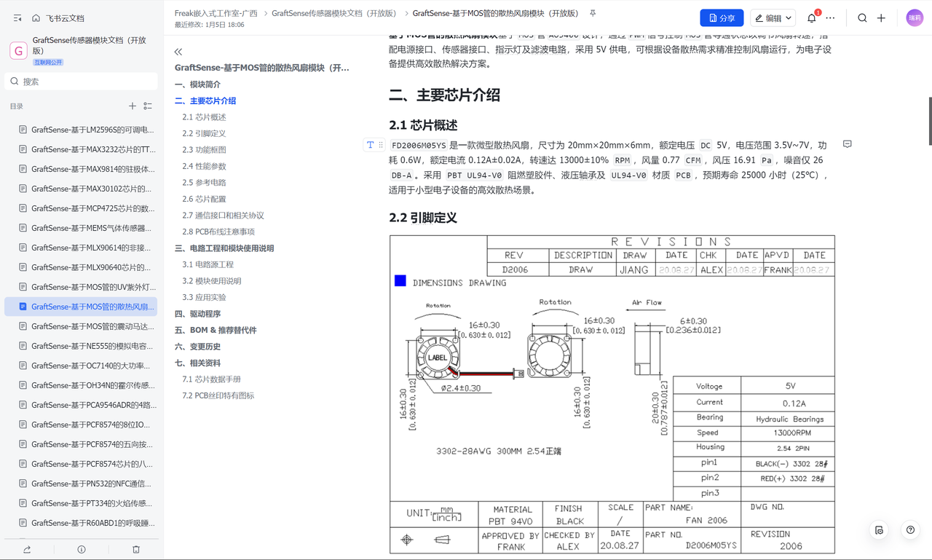Screen dimensions: 932x560
Task: Click the search magnifier icon in header
Action: 862,18
